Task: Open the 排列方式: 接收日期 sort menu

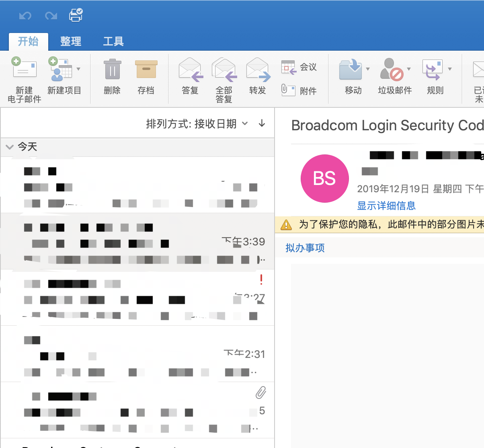Action: pos(197,124)
